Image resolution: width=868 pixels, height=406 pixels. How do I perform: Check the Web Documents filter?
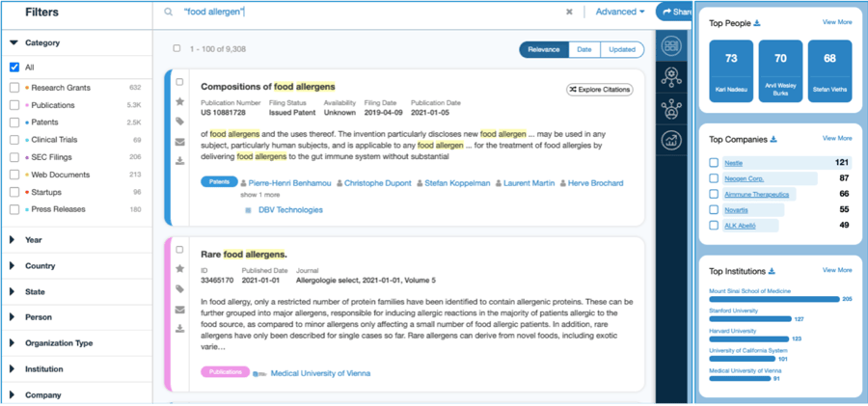tap(14, 175)
